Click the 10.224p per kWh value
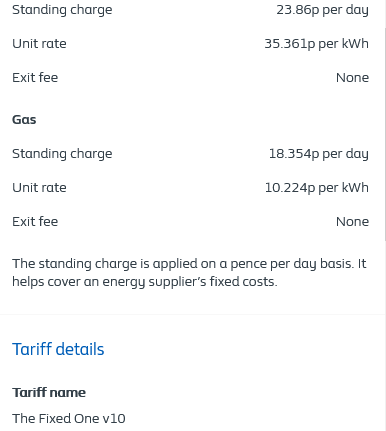 (317, 188)
